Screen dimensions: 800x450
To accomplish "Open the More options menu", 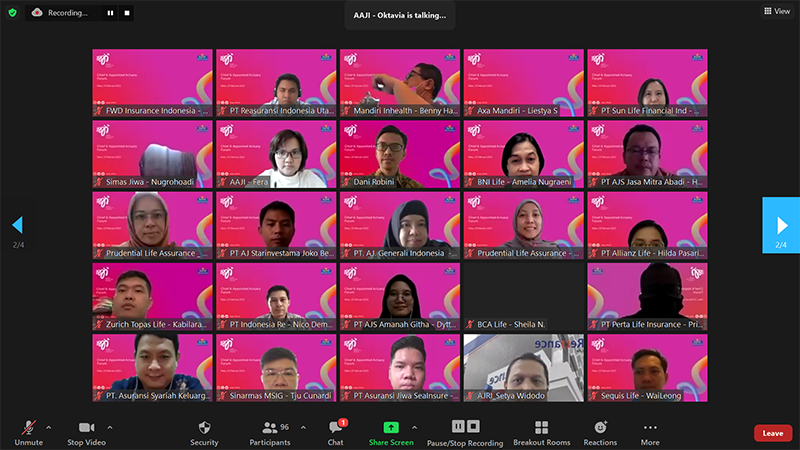I will coord(650,433).
